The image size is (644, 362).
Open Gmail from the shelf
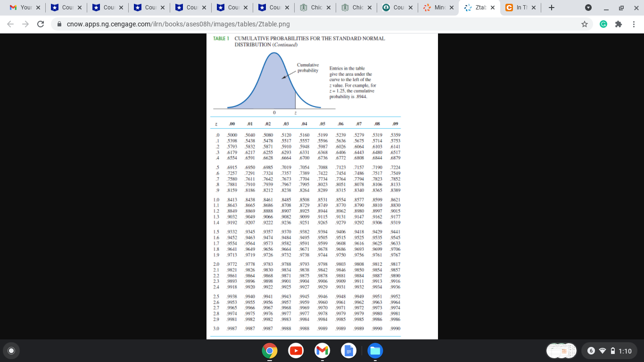click(323, 351)
